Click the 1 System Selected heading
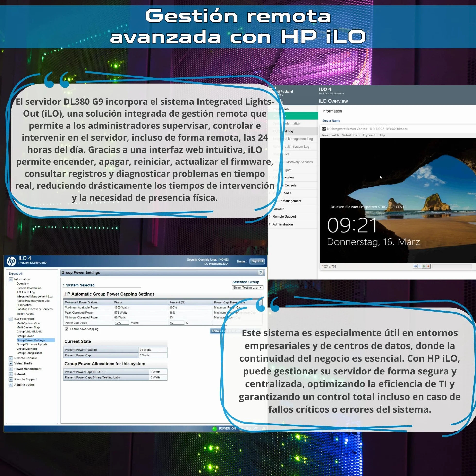The width and height of the screenshot is (476, 476). (x=79, y=285)
